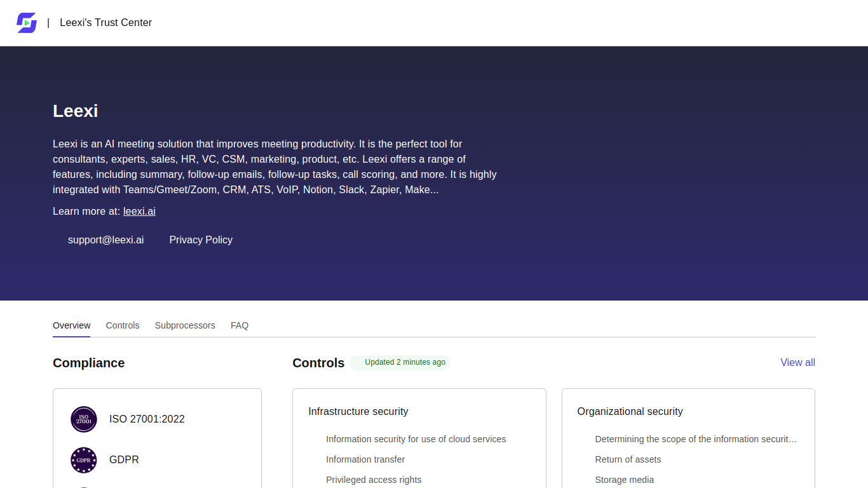Open the Privileged access rights control
This screenshot has width=868, height=488.
point(374,480)
